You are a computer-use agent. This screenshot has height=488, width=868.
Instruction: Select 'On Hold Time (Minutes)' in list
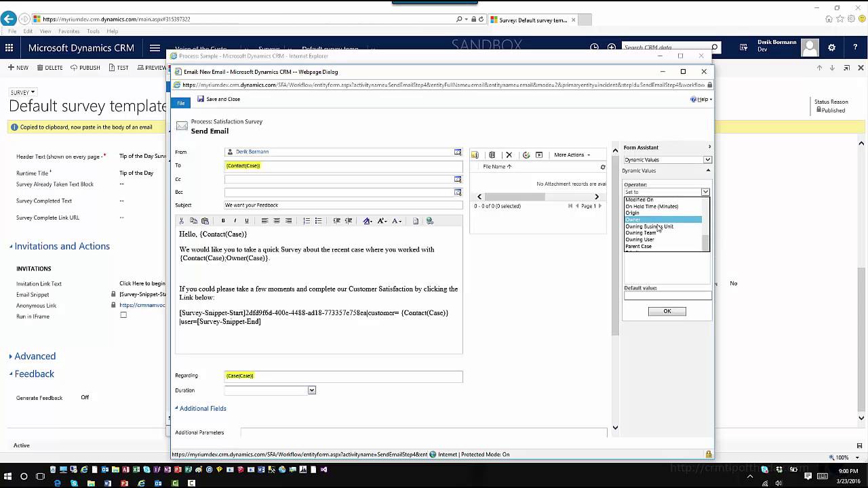pyautogui.click(x=652, y=206)
